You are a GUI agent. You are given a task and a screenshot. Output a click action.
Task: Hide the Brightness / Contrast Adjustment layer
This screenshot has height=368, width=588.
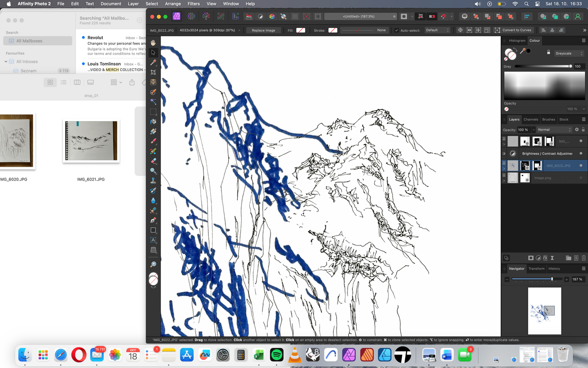tap(581, 154)
